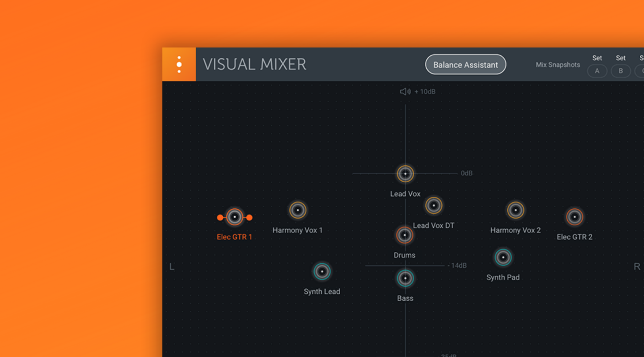The image size is (644, 357).
Task: Grab Elec GTR 1 left width handle
Action: click(x=220, y=217)
